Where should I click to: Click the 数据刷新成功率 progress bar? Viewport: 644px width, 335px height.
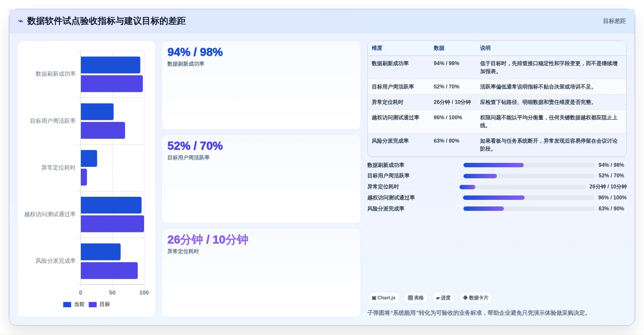(x=529, y=165)
